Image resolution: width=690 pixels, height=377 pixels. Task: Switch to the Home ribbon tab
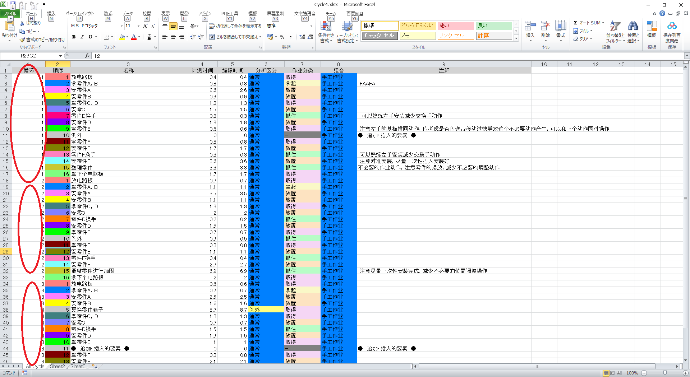tap(32, 14)
